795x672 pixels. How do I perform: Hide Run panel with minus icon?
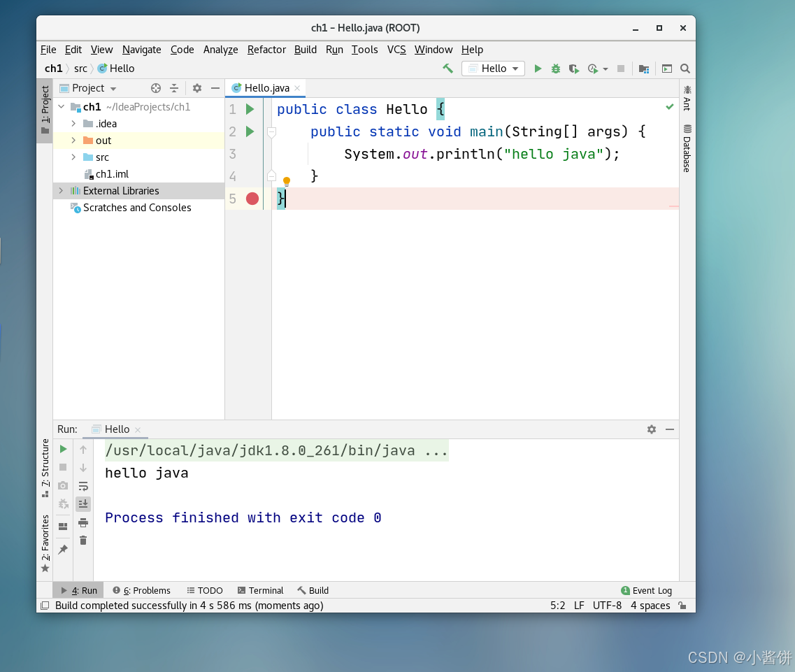point(670,429)
